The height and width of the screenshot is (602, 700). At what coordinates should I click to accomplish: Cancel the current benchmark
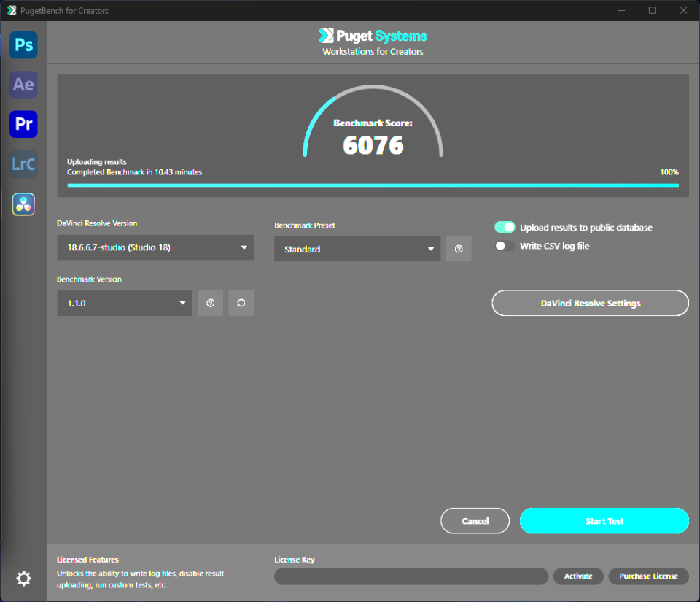[475, 521]
